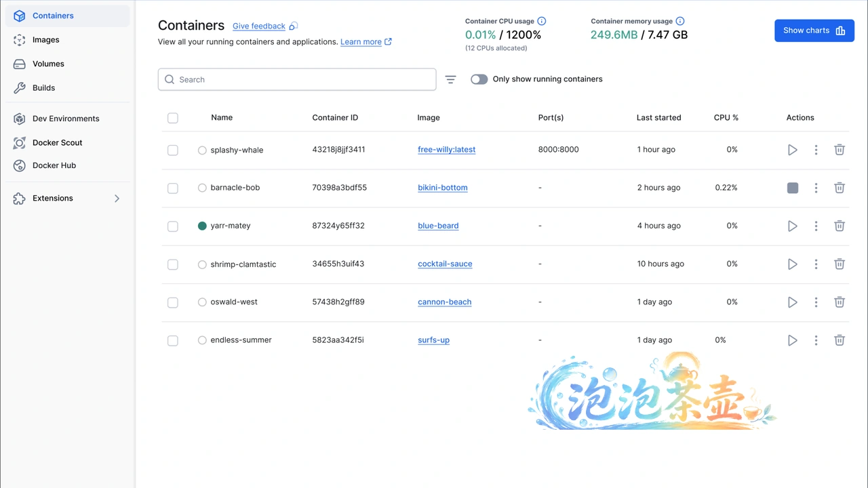This screenshot has height=488, width=868.
Task: Click the container Search field
Action: (x=297, y=79)
